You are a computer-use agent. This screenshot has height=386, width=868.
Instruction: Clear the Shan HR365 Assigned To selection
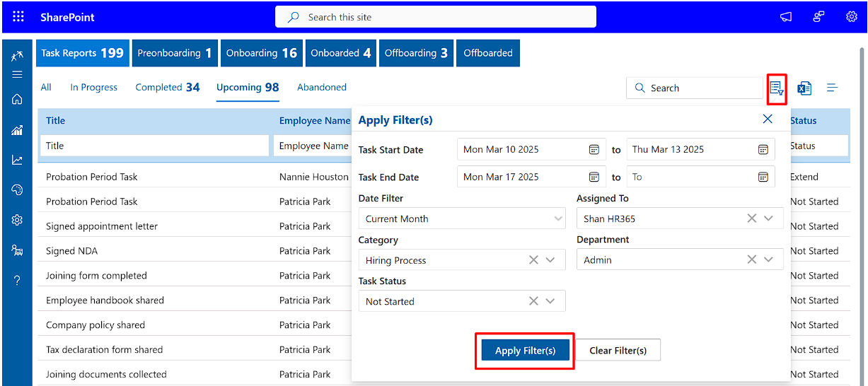click(752, 218)
